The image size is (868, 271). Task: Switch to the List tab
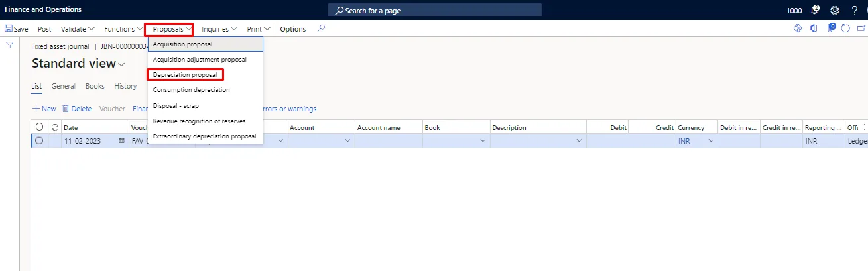pos(36,86)
